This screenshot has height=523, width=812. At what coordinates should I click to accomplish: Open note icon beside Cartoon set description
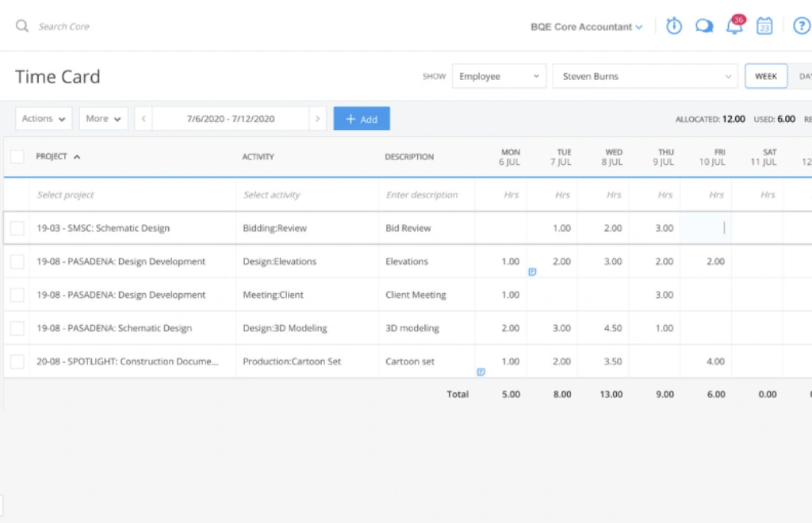click(x=481, y=372)
